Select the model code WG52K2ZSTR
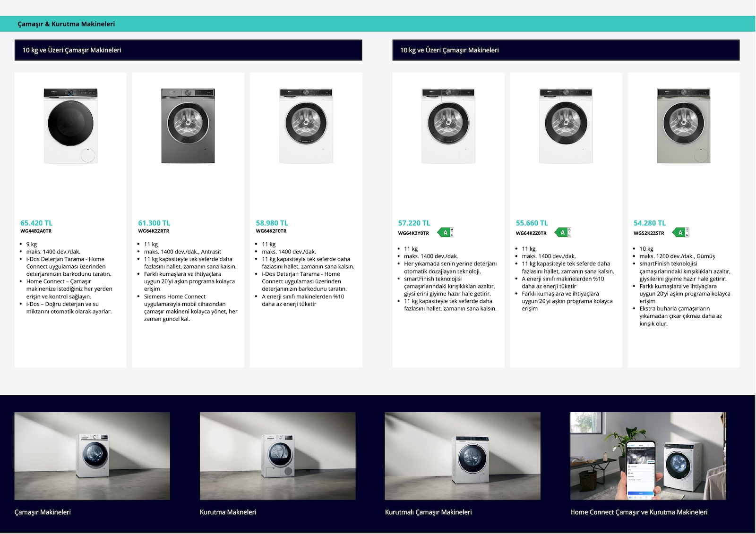 (x=649, y=233)
